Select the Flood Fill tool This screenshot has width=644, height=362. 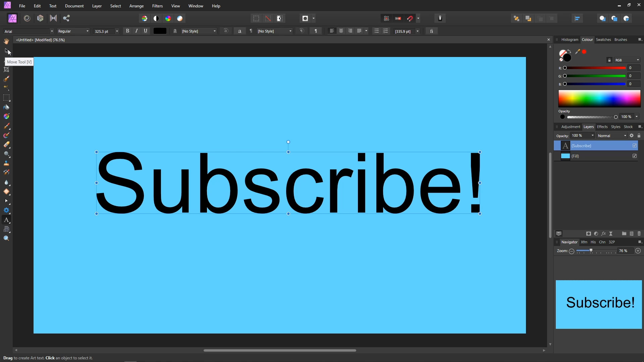point(6,107)
